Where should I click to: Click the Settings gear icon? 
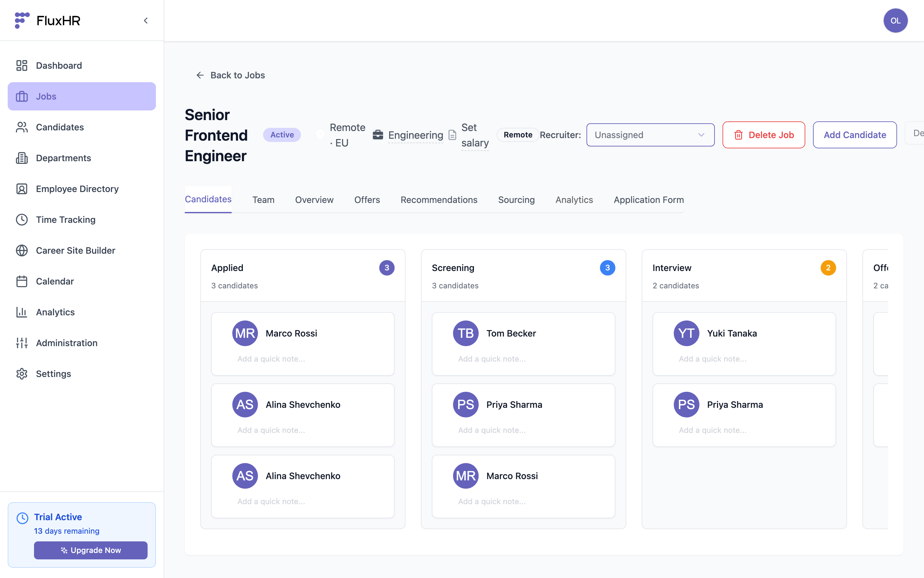[x=22, y=374]
